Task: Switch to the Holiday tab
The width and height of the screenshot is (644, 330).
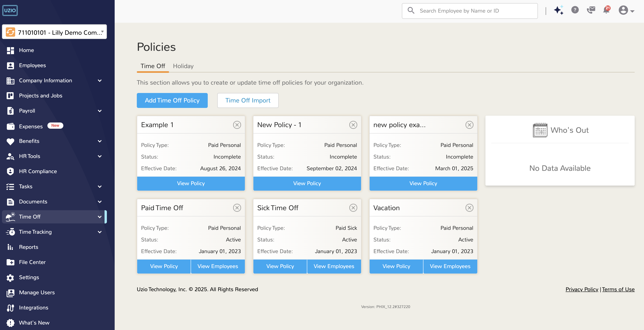Action: coord(183,66)
